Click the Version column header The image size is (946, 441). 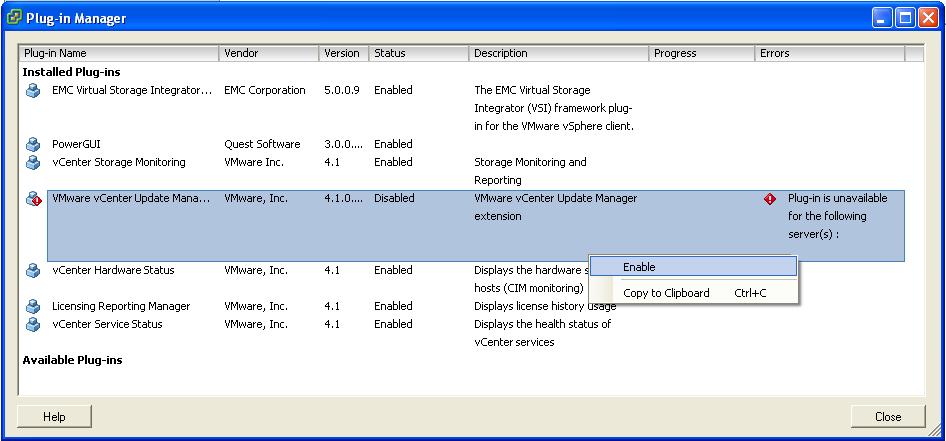[343, 53]
